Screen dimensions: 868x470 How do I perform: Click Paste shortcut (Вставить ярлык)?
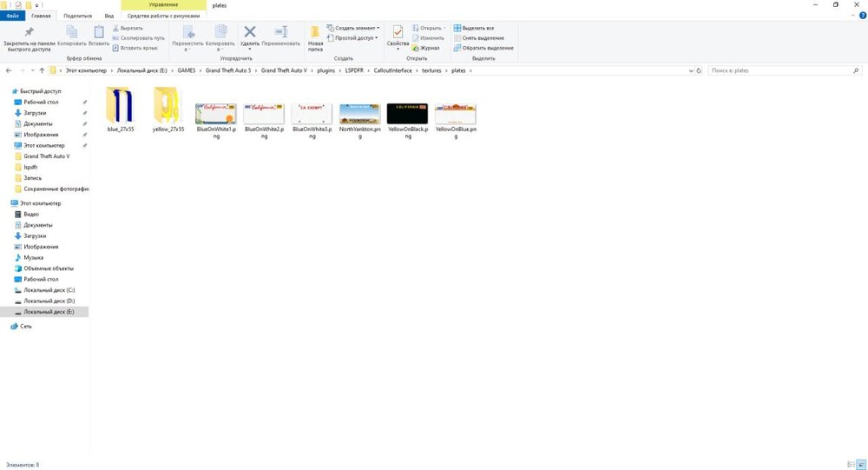point(135,48)
